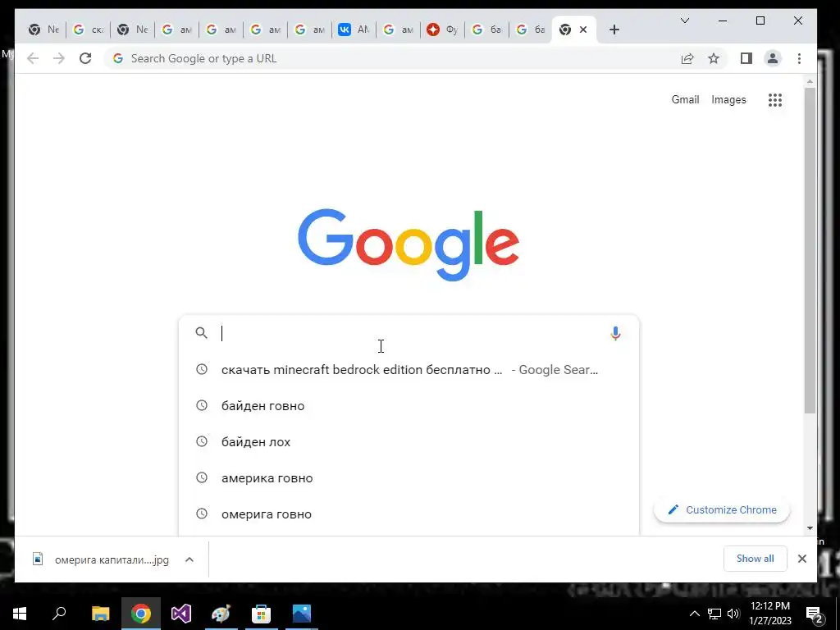Image resolution: width=840 pixels, height=630 pixels.
Task: Share this page via the share icon
Action: click(687, 58)
